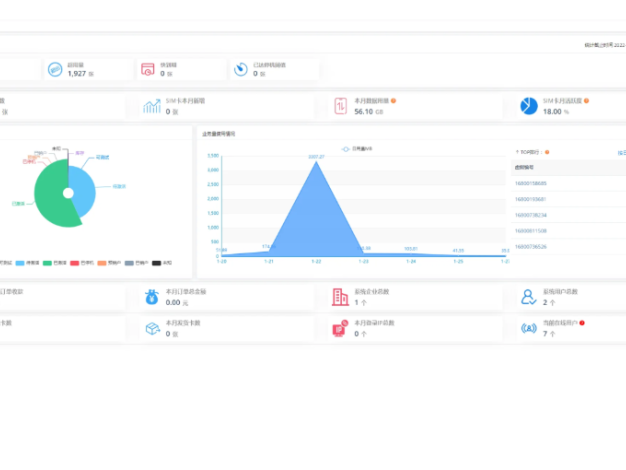Click the blue circular icon in third top card
626x470 pixels.
pyautogui.click(x=240, y=69)
